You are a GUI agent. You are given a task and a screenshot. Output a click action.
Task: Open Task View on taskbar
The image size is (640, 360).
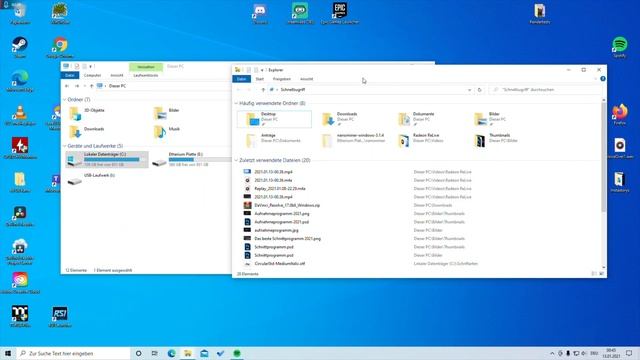tap(155, 353)
